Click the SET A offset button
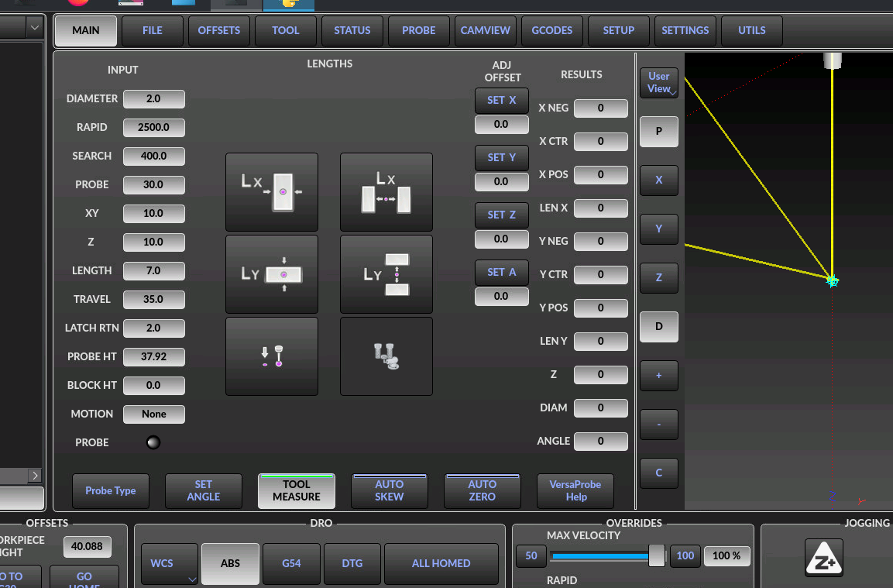The height and width of the screenshot is (588, 893). pyautogui.click(x=502, y=273)
